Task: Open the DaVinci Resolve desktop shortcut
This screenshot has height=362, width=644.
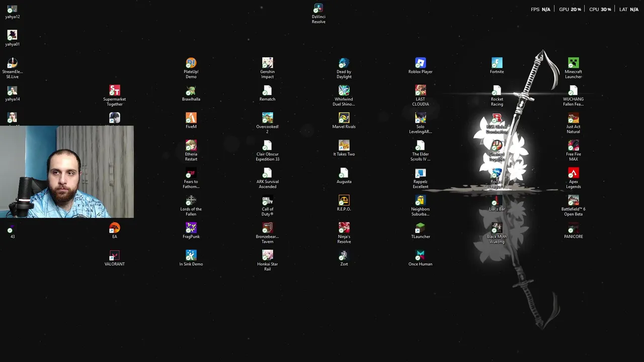Action: 318,14
